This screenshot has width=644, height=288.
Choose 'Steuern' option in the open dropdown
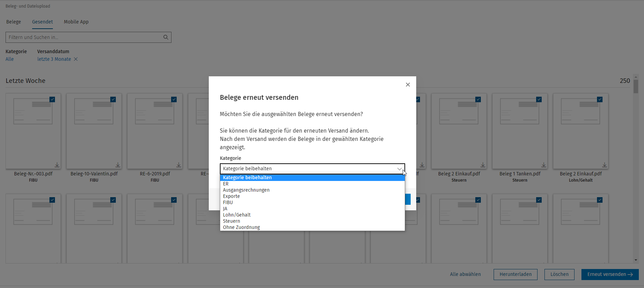click(312, 221)
